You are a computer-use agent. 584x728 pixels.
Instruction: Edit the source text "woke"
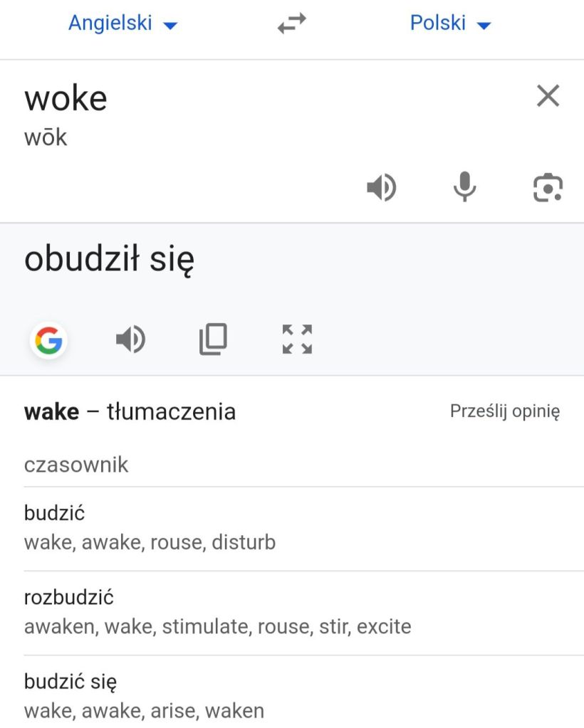point(66,97)
